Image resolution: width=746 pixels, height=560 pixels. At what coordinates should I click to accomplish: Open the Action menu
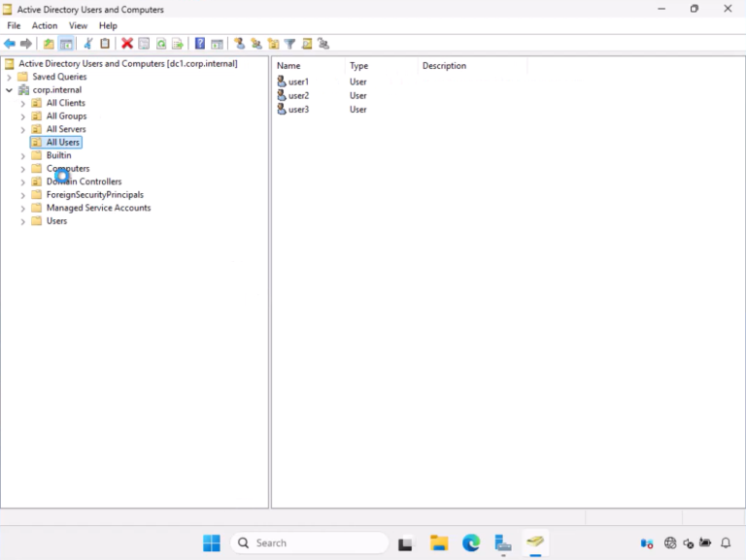tap(45, 25)
